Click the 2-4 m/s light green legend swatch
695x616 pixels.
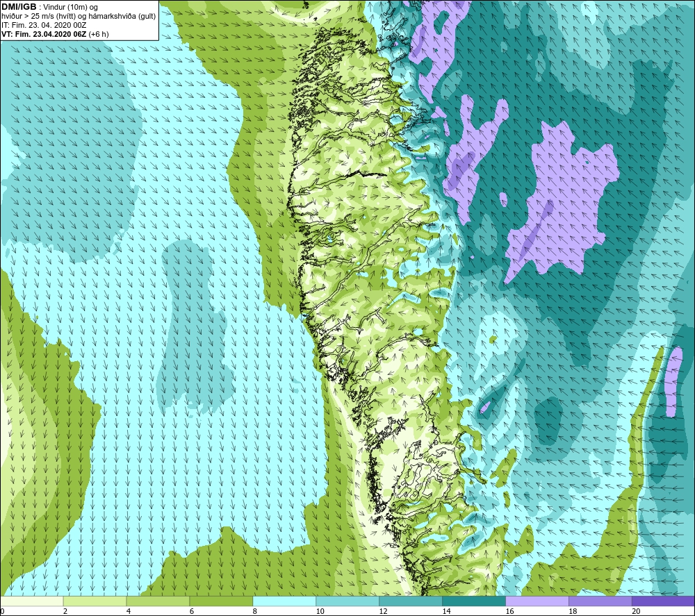[x=95, y=601]
